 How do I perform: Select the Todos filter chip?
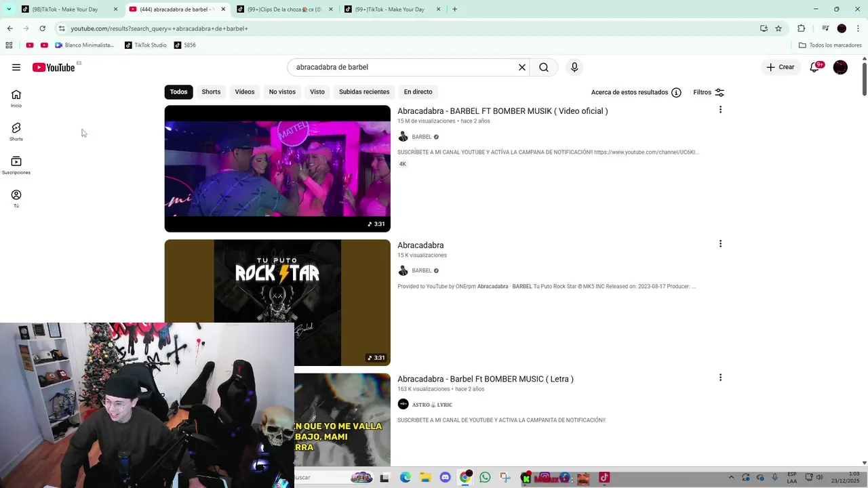(178, 92)
